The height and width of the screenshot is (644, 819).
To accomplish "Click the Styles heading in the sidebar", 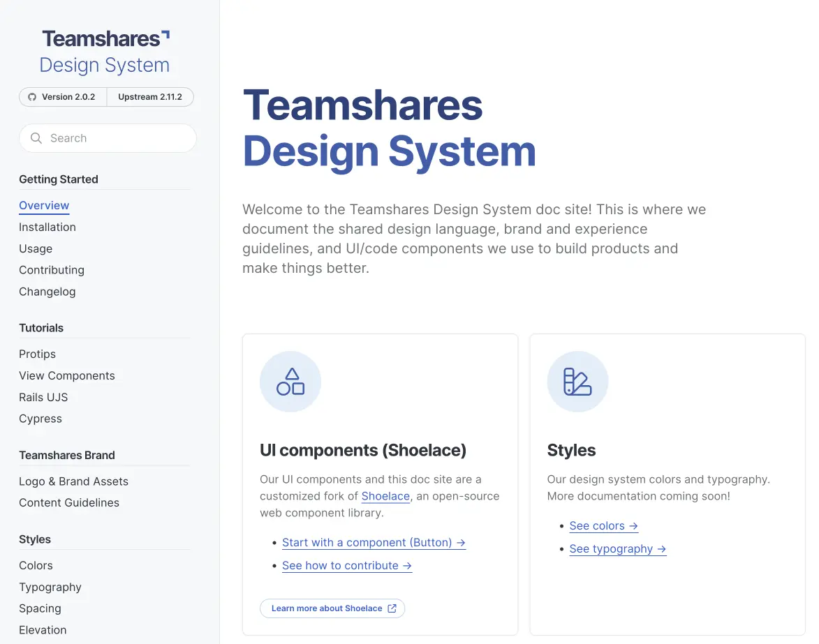I will tap(35, 539).
